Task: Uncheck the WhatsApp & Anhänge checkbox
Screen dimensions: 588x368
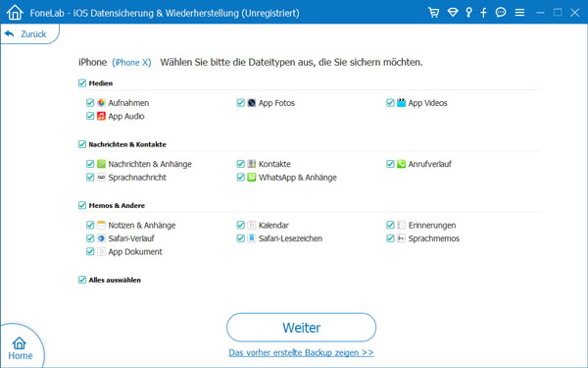Action: click(241, 177)
